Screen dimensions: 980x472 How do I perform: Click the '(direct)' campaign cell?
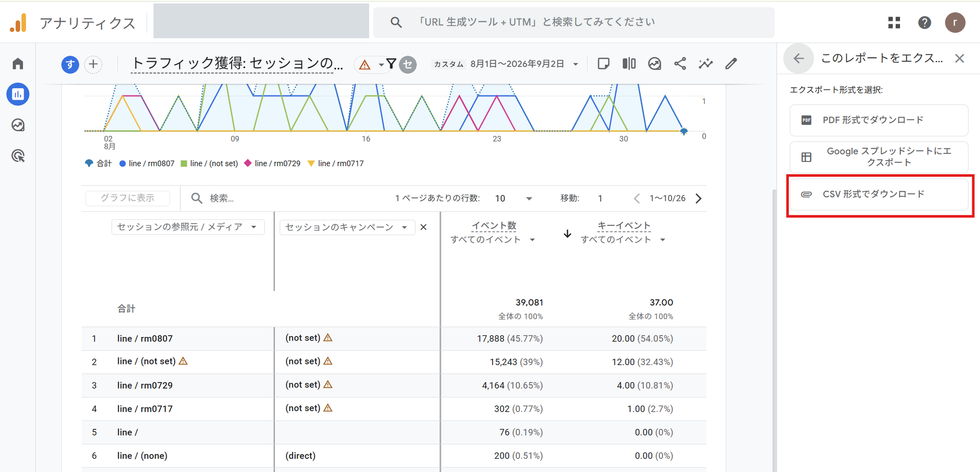[301, 456]
